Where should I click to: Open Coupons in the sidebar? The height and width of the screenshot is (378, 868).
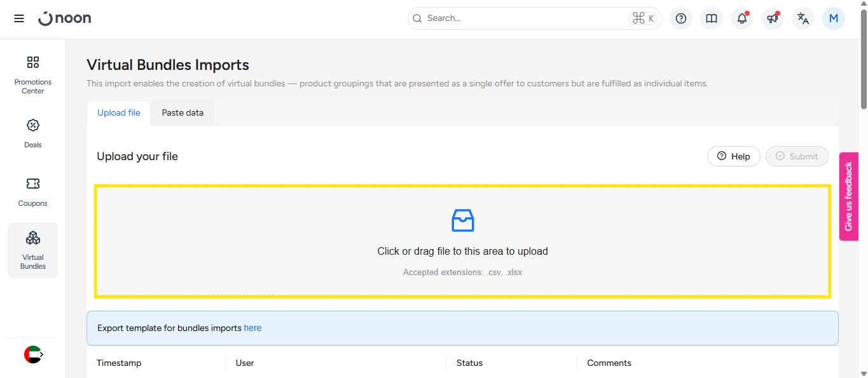[x=33, y=191]
